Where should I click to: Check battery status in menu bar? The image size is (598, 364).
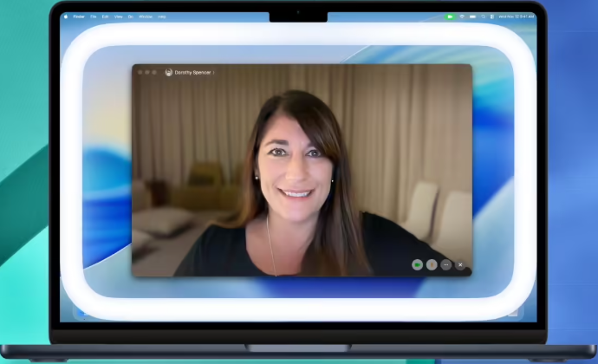click(473, 16)
